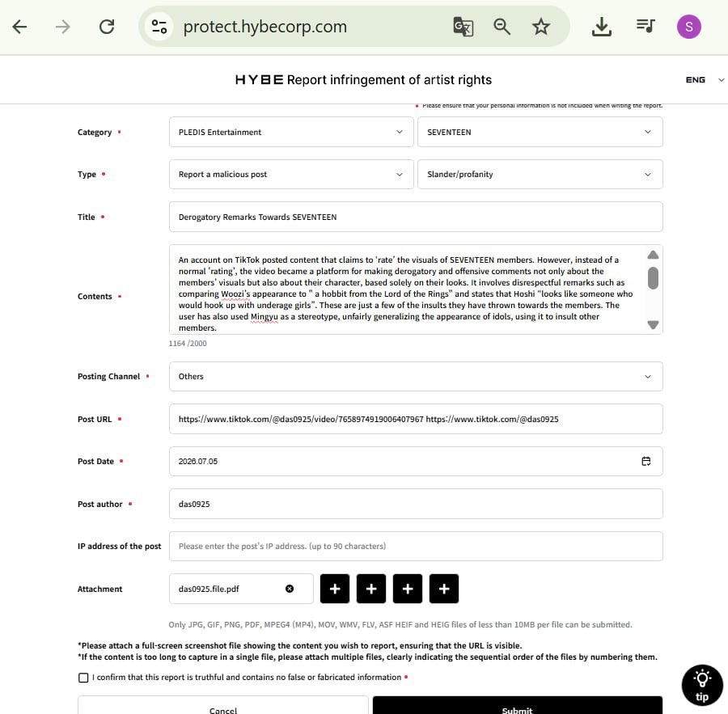The image size is (728, 714).
Task: Click the Post URL input field
Action: pos(416,419)
